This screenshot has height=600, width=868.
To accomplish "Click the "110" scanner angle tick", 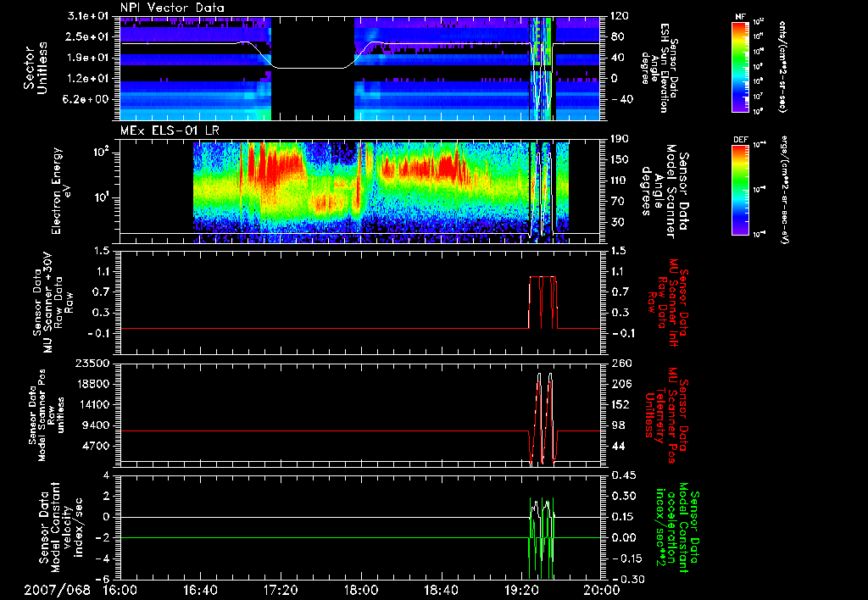I will point(620,181).
